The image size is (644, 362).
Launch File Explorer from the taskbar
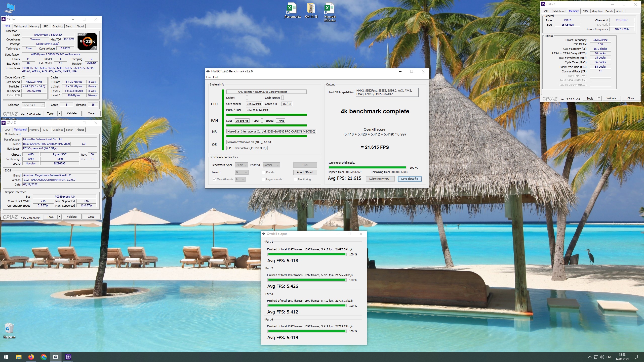[x=19, y=357]
